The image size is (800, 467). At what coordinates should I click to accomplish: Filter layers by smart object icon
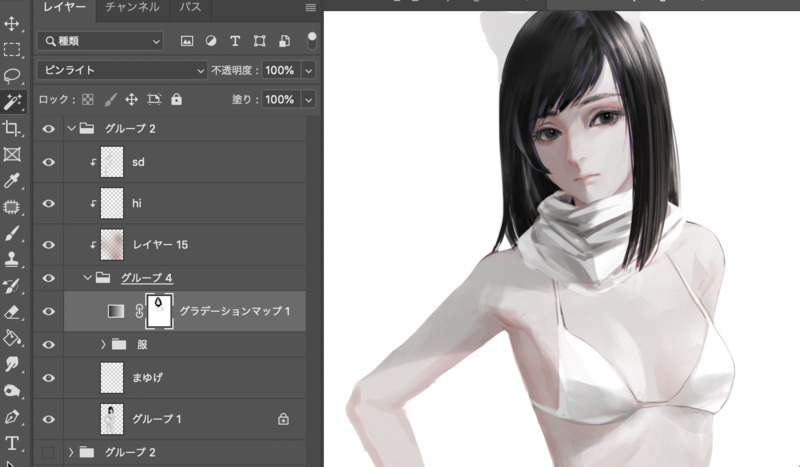click(284, 41)
